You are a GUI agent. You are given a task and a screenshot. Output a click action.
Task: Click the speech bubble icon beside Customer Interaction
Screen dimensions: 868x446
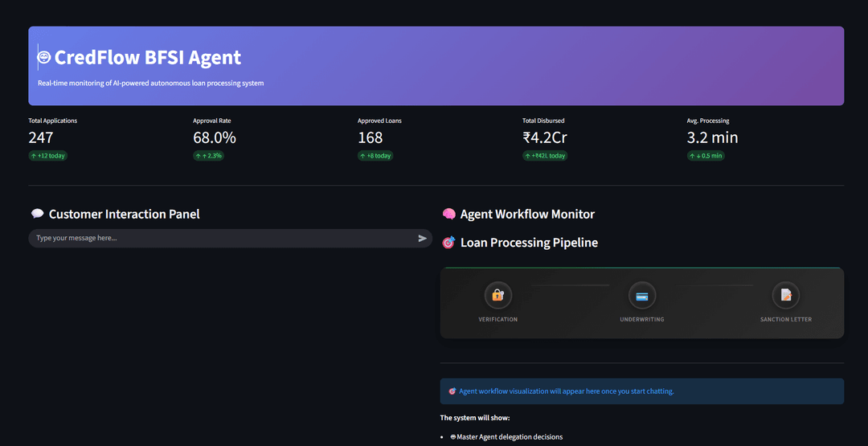37,214
